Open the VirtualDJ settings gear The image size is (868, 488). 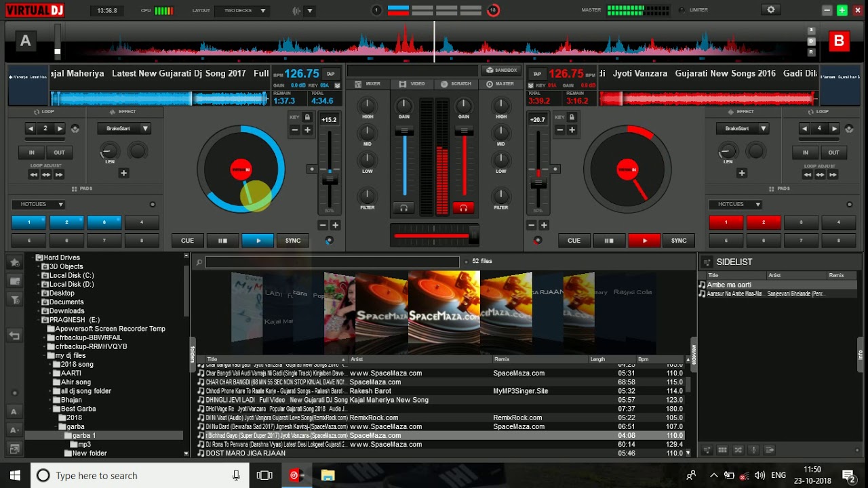click(x=770, y=10)
